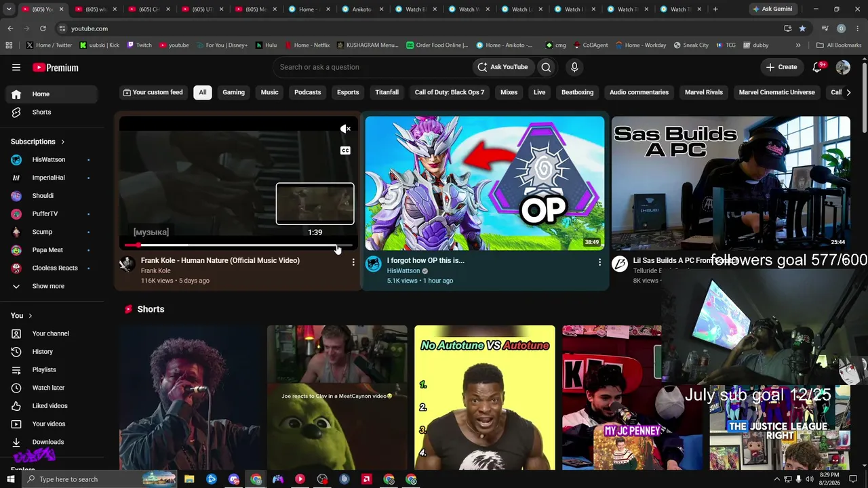Click the Telluride channel avatar
Viewport: 868px width, 488px height.
click(x=620, y=264)
